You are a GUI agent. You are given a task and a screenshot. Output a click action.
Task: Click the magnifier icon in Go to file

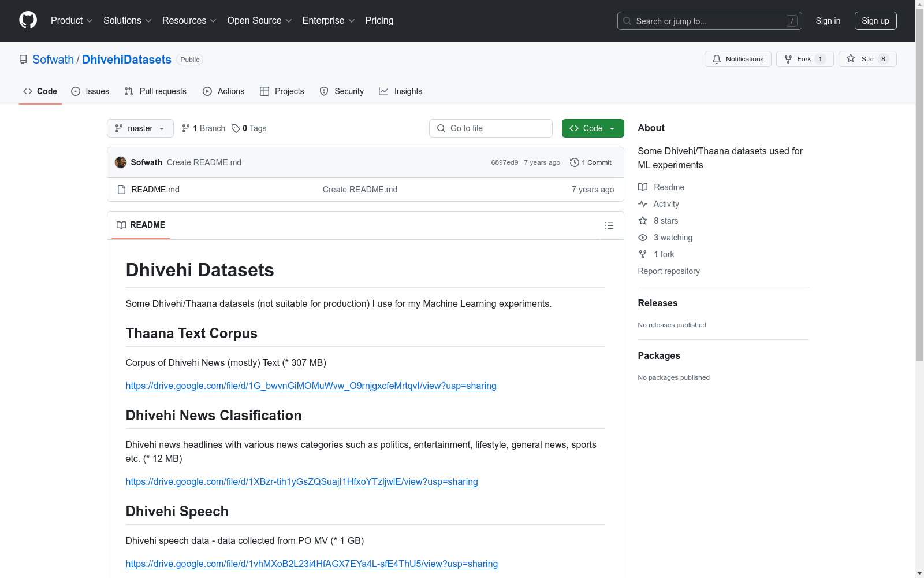coord(441,128)
